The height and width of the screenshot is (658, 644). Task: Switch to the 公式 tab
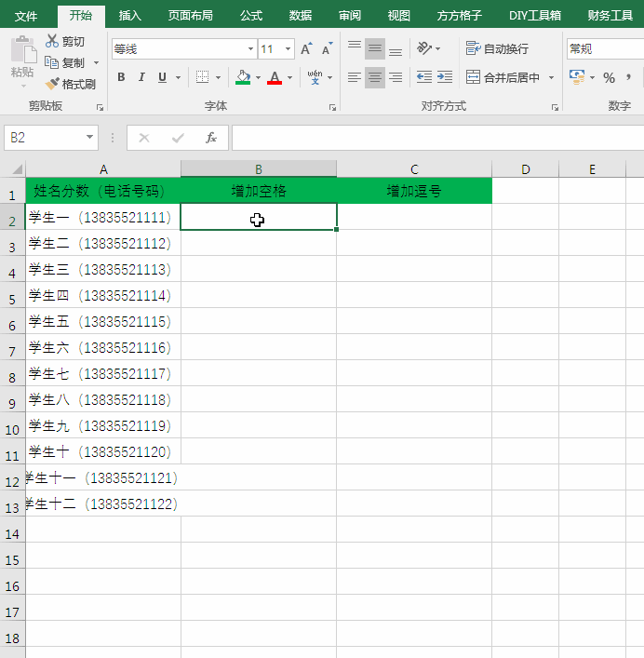(x=251, y=16)
